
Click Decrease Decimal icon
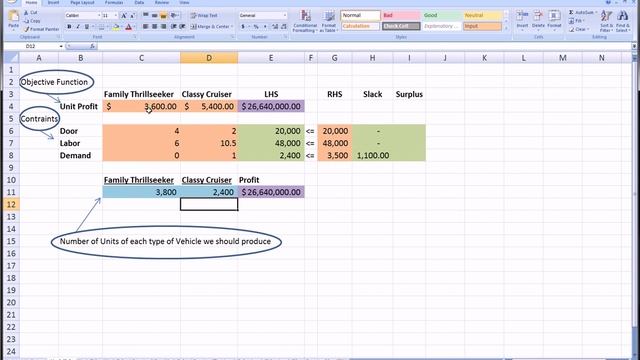pyautogui.click(x=284, y=27)
